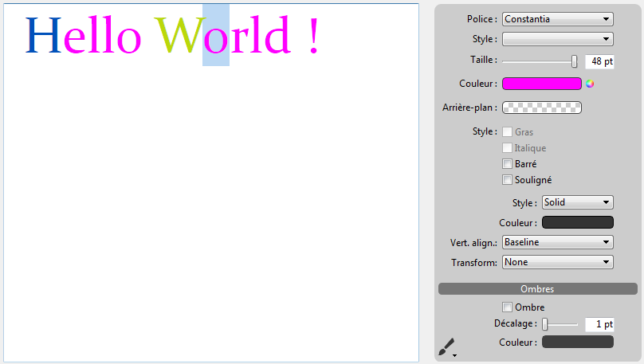Click the Ombres section header
Screen dimensions: 644x364
pos(537,289)
